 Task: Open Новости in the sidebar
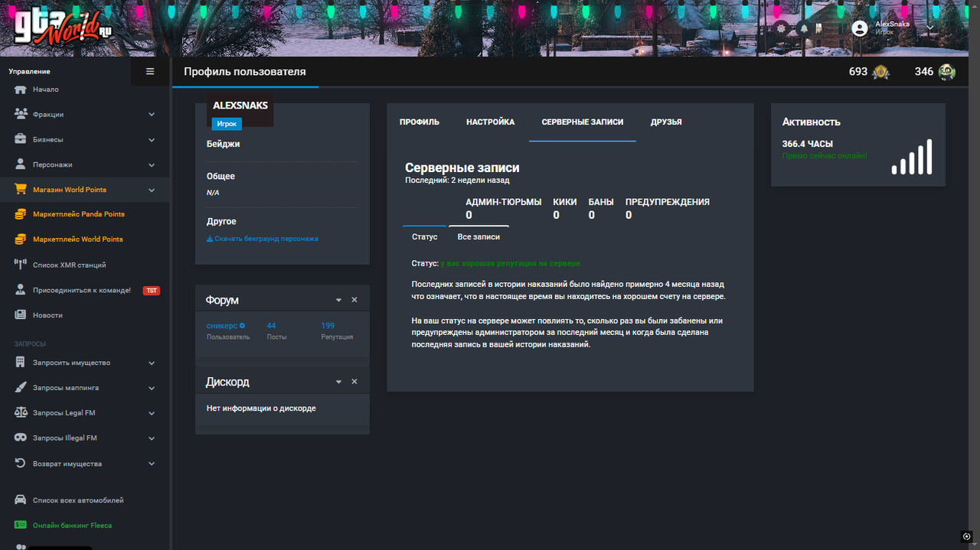(x=47, y=315)
